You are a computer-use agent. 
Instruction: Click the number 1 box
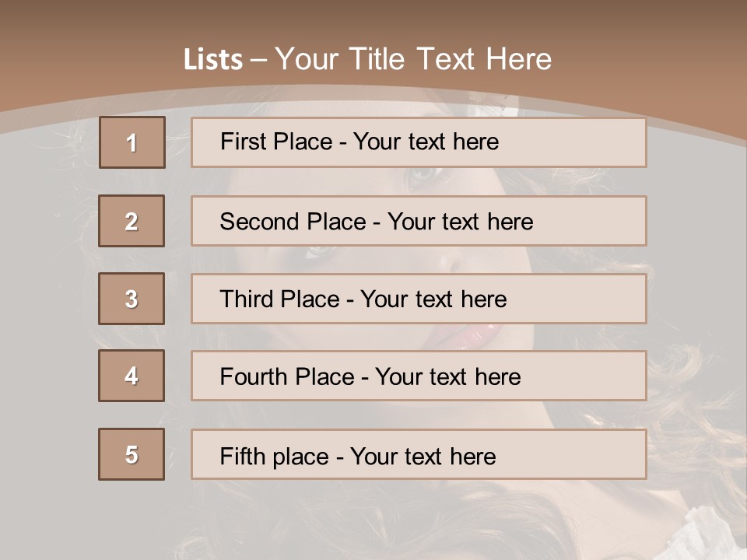(132, 142)
